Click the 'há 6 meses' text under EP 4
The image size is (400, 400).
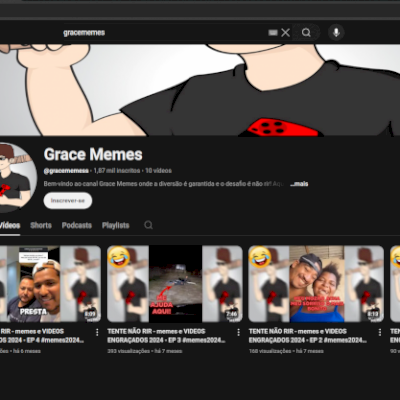[x=27, y=351]
